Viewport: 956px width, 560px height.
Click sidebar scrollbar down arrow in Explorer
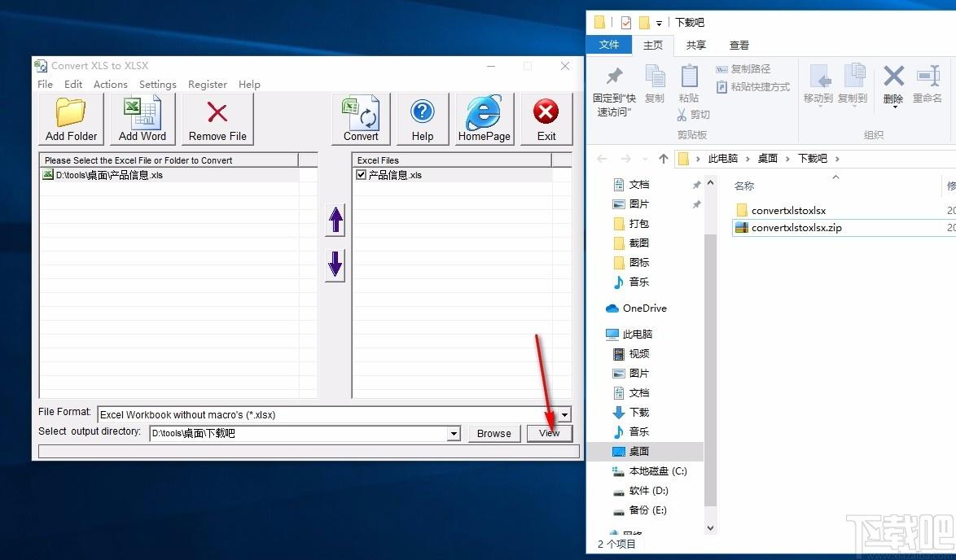(x=710, y=527)
